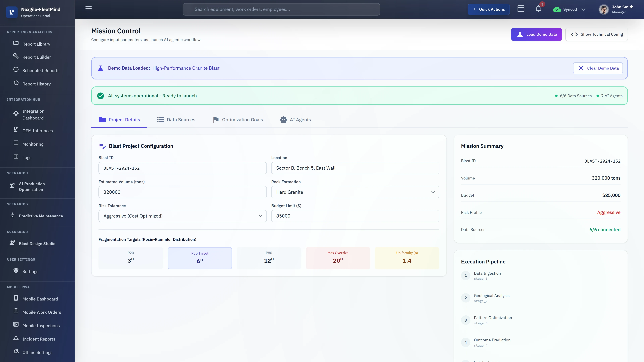
Task: Open notifications bell with 7 badge
Action: [x=538, y=9]
